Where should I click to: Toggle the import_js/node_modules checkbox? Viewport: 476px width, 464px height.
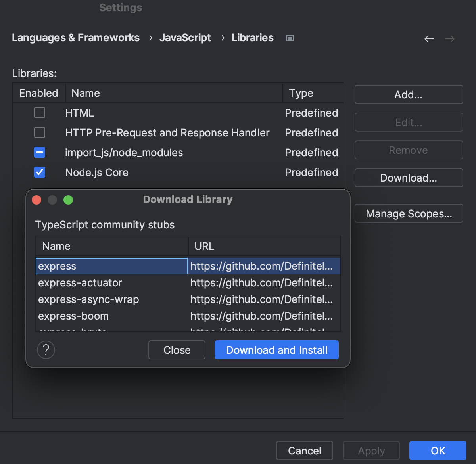[39, 152]
